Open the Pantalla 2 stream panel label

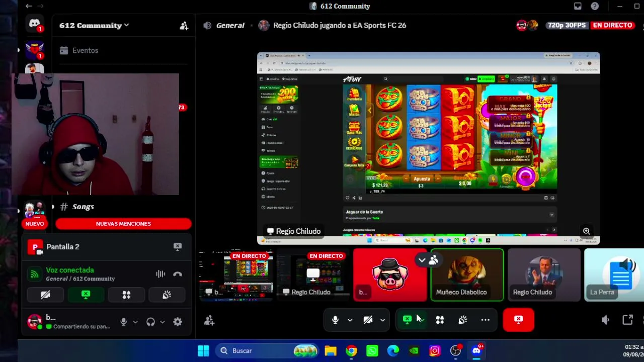(x=63, y=247)
